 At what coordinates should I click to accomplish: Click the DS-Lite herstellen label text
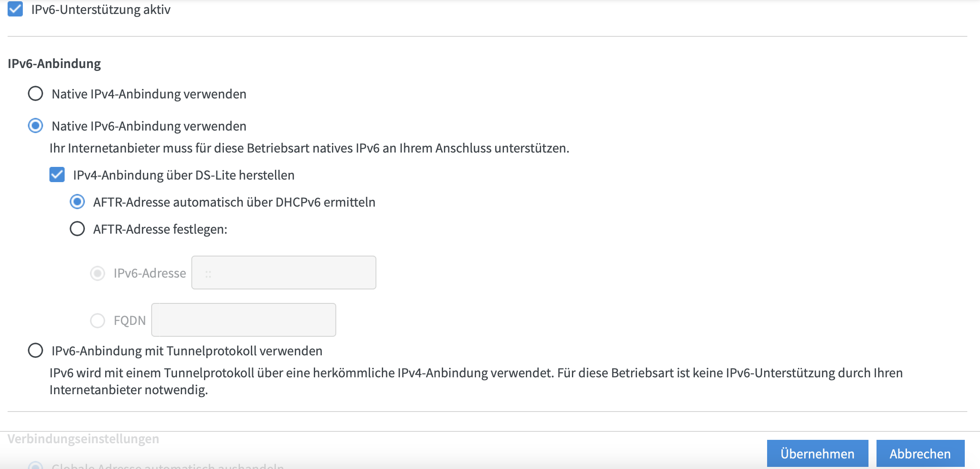click(x=184, y=175)
